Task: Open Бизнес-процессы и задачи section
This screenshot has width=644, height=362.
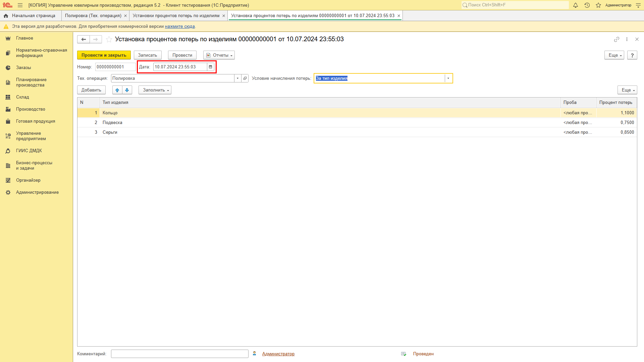Action: click(37, 166)
